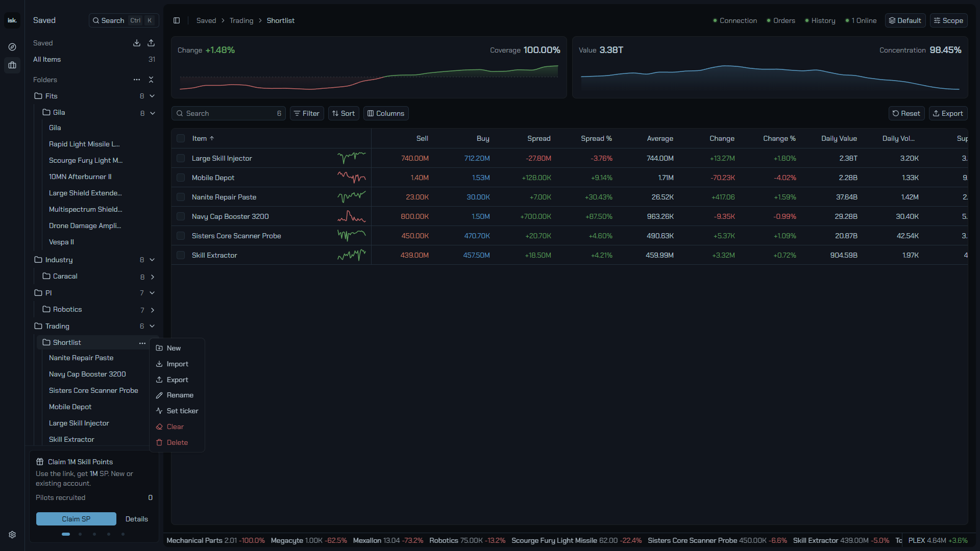The height and width of the screenshot is (551, 980).
Task: Check the Sisters Core Scanner Probe row checkbox
Action: (x=181, y=236)
